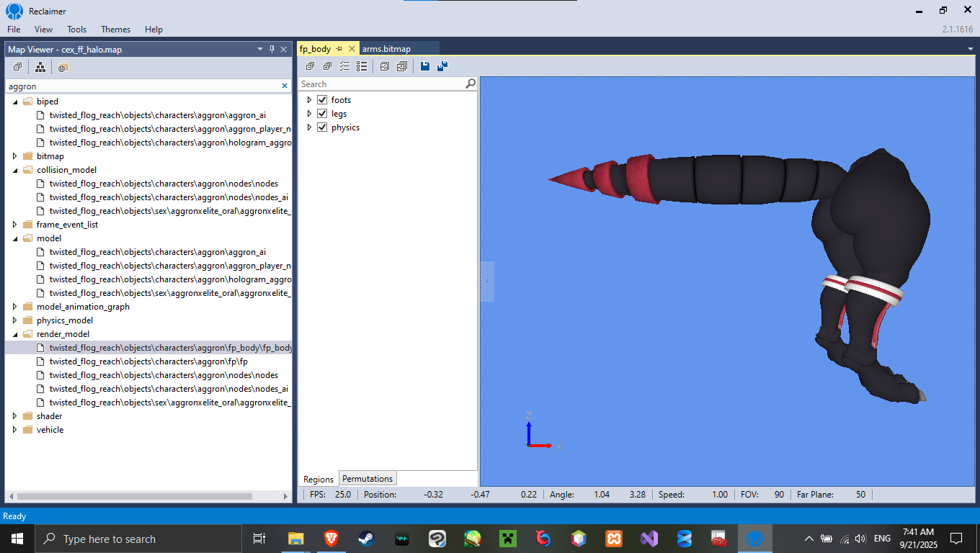Click the save all floppy disks icon
The width and height of the screenshot is (980, 553).
pos(442,66)
